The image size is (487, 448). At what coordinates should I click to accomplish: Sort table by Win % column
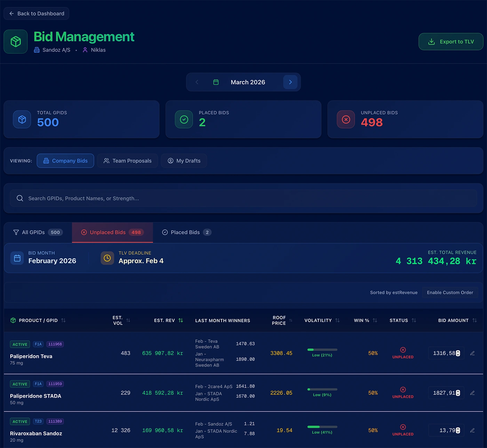(x=375, y=320)
